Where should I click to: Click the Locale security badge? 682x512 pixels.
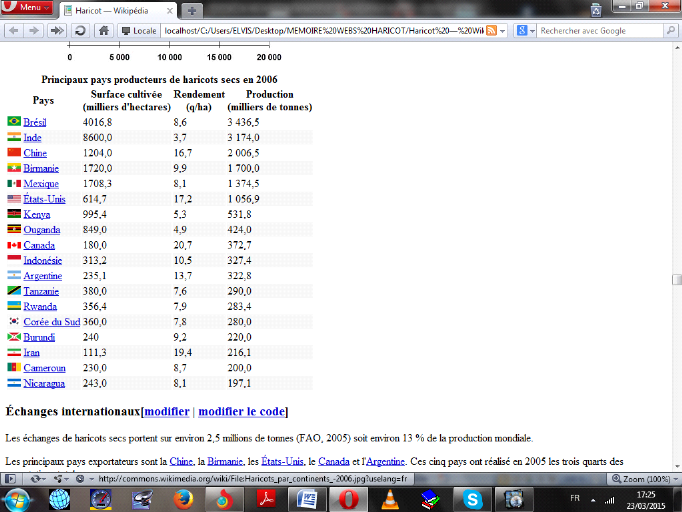point(139,31)
